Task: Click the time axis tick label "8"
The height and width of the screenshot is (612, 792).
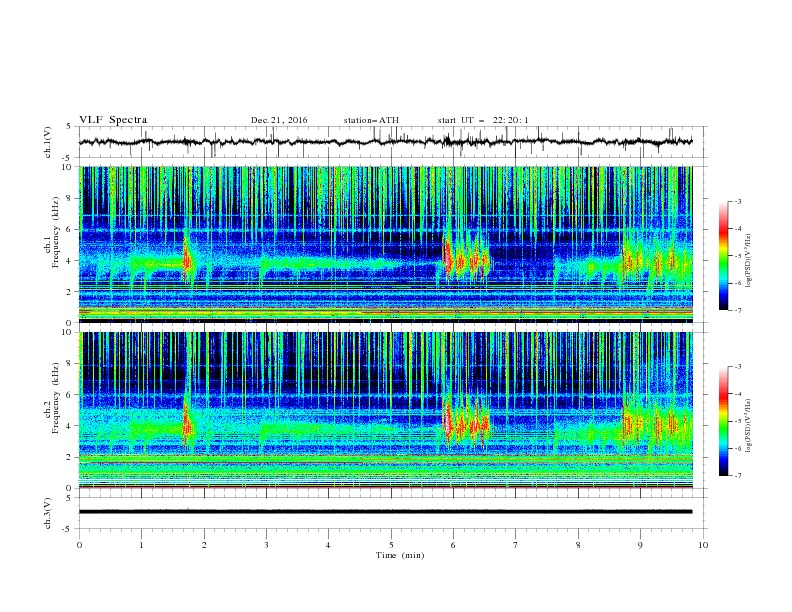Action: [578, 545]
